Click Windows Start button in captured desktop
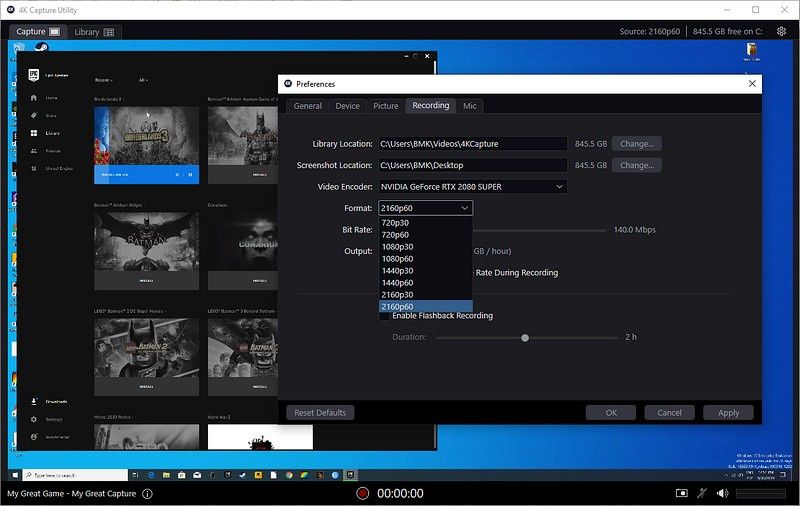This screenshot has width=800, height=506. (x=15, y=475)
